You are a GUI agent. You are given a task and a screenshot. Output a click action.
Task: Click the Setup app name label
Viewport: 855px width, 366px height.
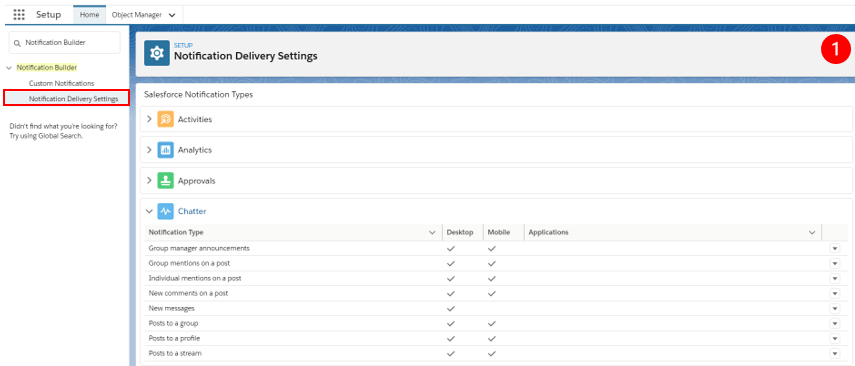tap(49, 15)
